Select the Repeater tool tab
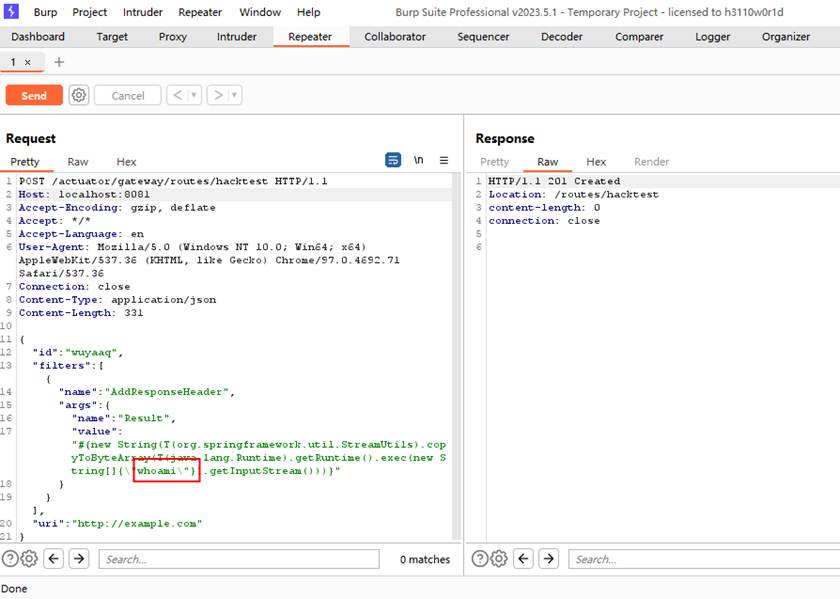The height and width of the screenshot is (599, 840). coord(310,36)
